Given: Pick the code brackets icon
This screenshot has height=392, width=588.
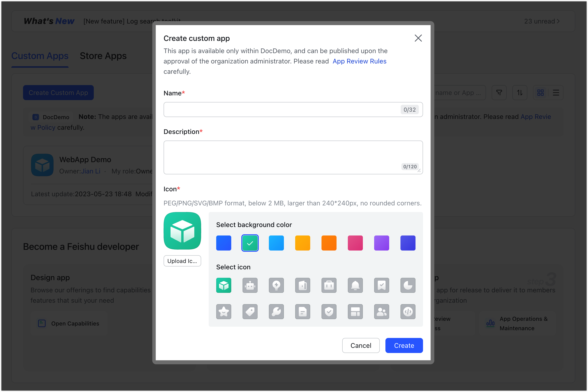Looking at the screenshot, I should click(408, 311).
